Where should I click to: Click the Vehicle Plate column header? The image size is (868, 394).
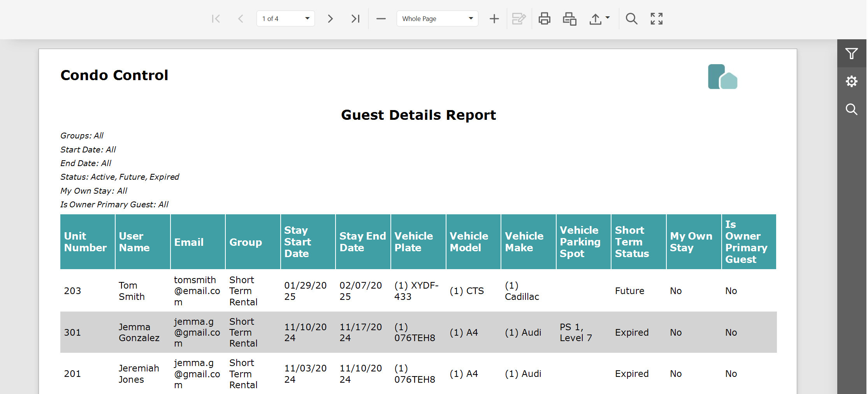pos(418,242)
